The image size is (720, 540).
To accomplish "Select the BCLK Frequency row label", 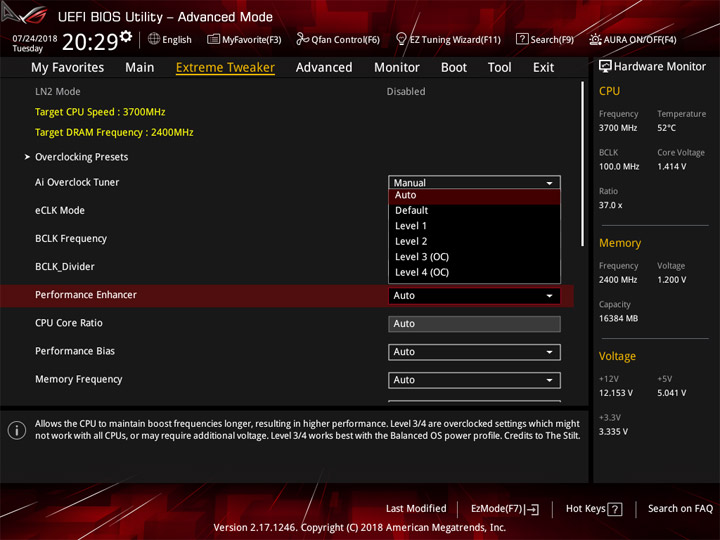I will pyautogui.click(x=71, y=239).
